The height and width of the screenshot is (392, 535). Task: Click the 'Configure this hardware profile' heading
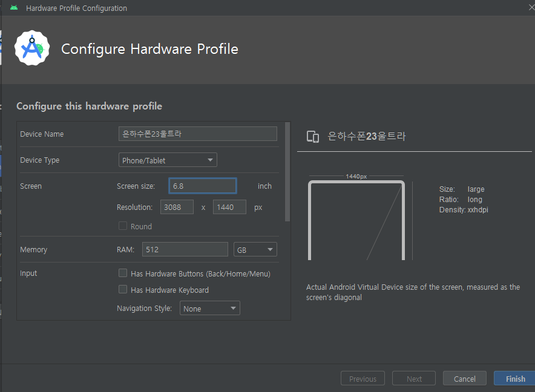[89, 106]
